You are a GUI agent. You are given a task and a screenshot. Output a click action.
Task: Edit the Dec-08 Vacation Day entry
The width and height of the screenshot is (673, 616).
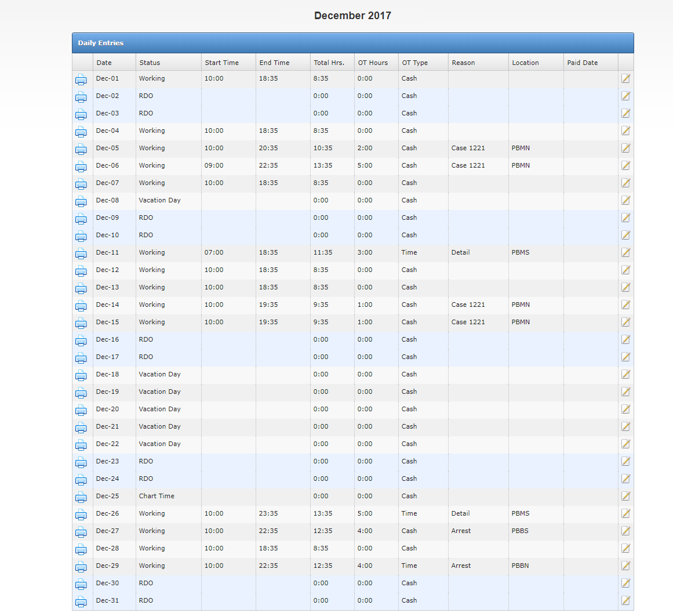(625, 201)
